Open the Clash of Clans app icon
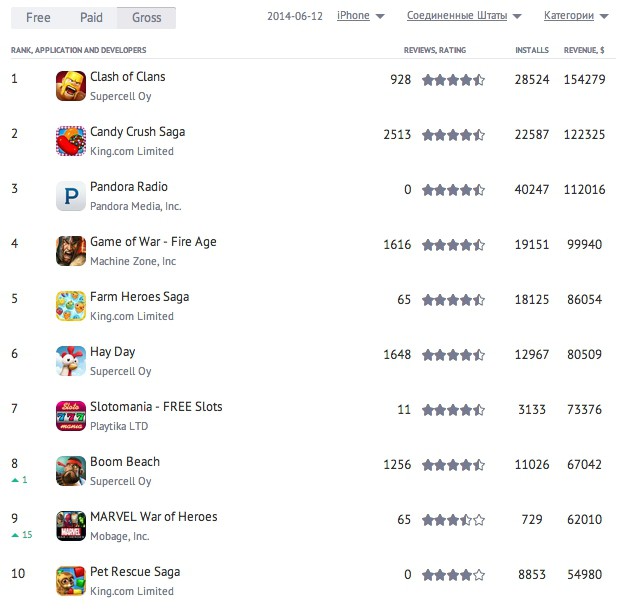This screenshot has height=609, width=625. [x=71, y=86]
